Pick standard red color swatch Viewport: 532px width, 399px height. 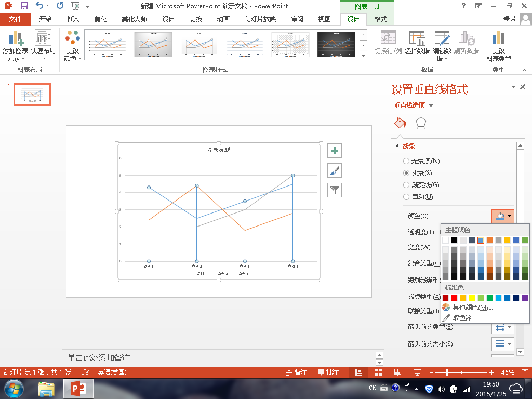[454, 298]
